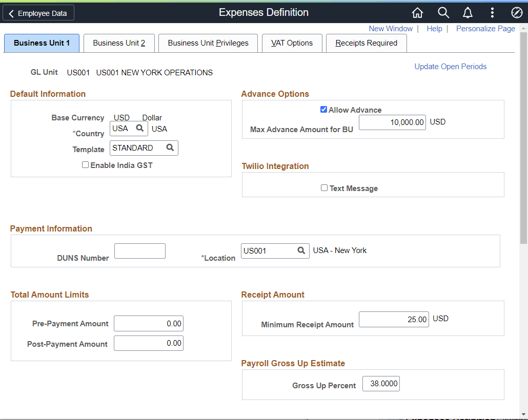
Task: Click the Notifications bell icon
Action: click(467, 12)
